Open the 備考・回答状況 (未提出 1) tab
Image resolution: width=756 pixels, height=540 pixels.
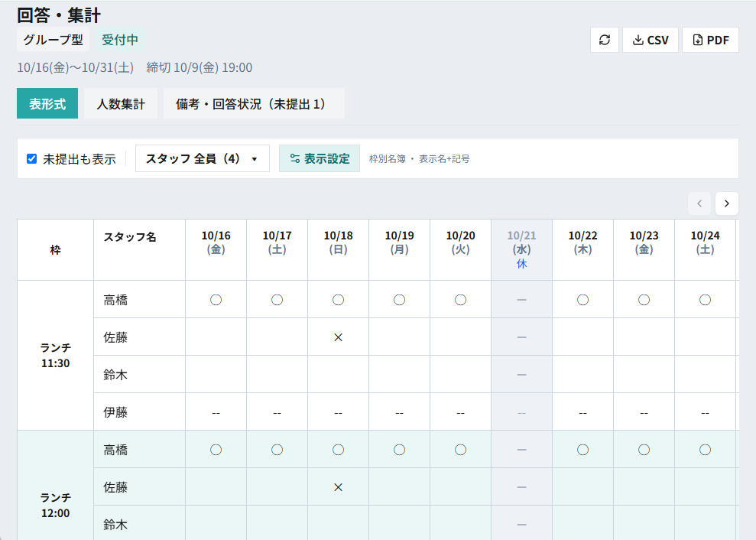254,103
